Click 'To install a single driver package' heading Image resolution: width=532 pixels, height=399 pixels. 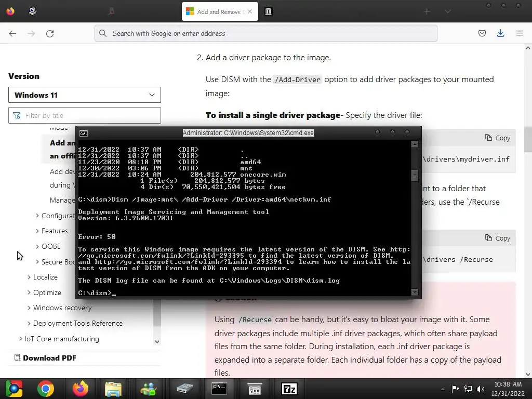[x=273, y=115]
